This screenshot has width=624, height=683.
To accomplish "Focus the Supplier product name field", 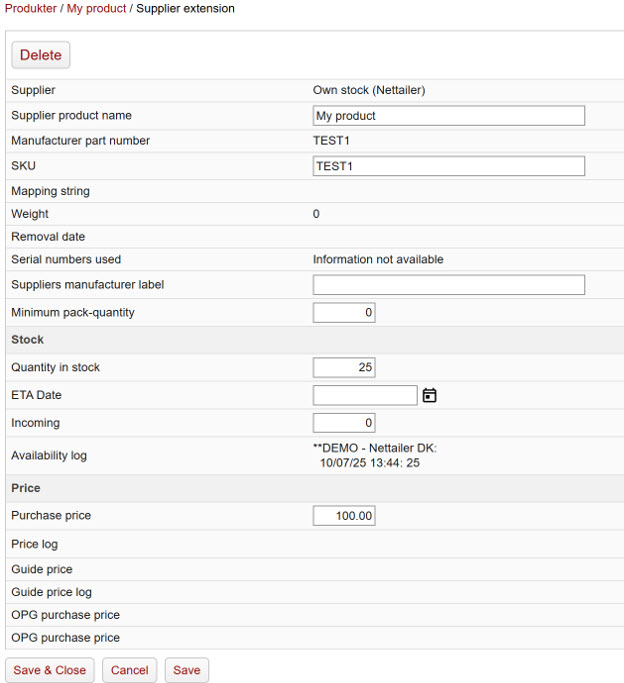I will tap(449, 116).
